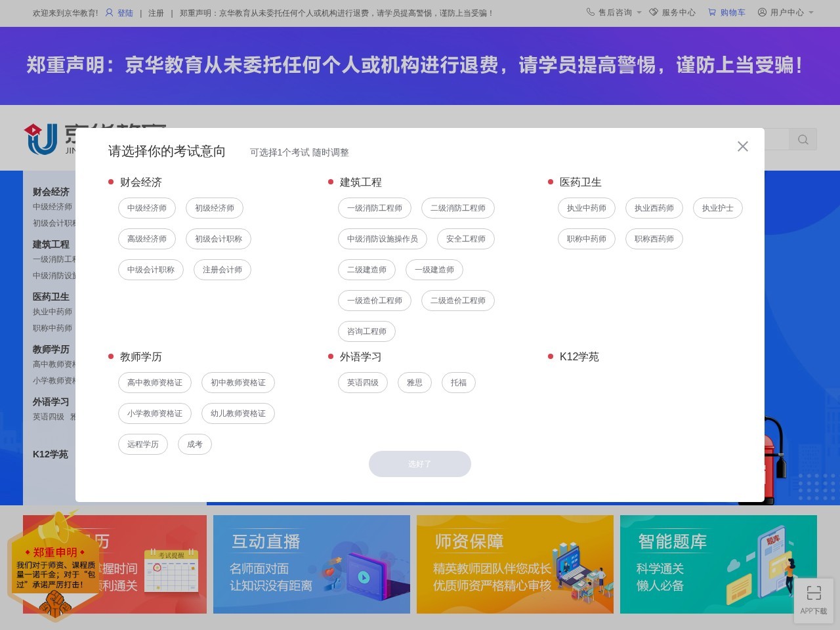The height and width of the screenshot is (630, 840).
Task: Select the 中级经济师 exam option
Action: pyautogui.click(x=146, y=208)
